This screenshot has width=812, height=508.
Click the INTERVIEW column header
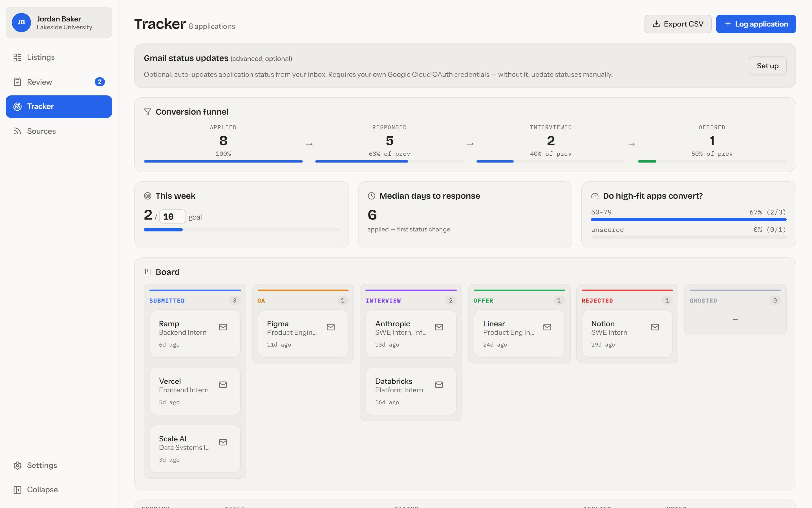coord(383,301)
